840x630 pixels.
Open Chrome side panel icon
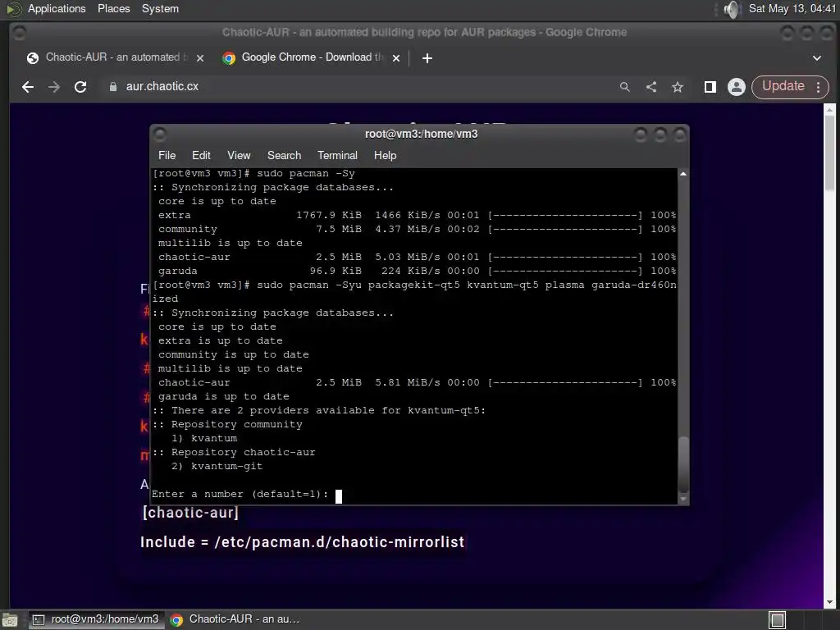click(x=710, y=87)
